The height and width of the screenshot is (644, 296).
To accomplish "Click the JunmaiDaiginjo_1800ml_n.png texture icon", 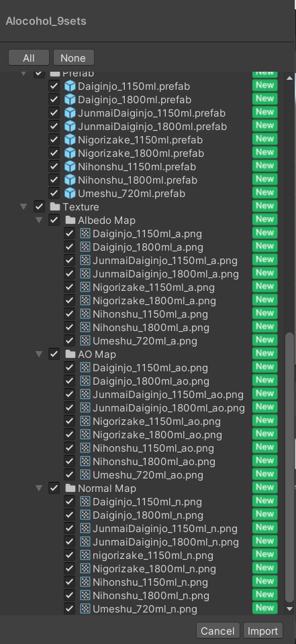I will tap(85, 541).
